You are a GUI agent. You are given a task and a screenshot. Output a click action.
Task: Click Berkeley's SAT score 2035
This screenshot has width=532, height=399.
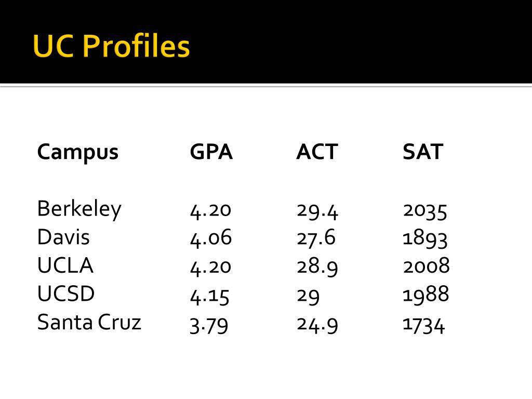(425, 211)
